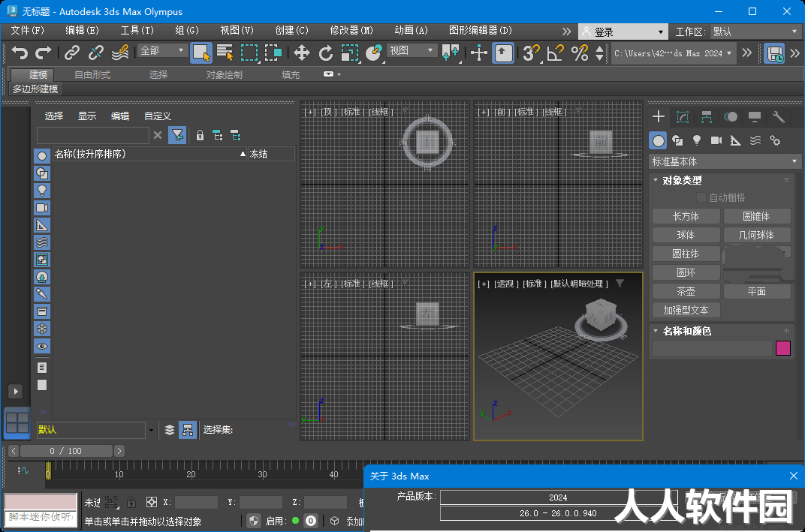The image size is (805, 532).
Task: Open the 标准基本体 dropdown
Action: pos(725,161)
